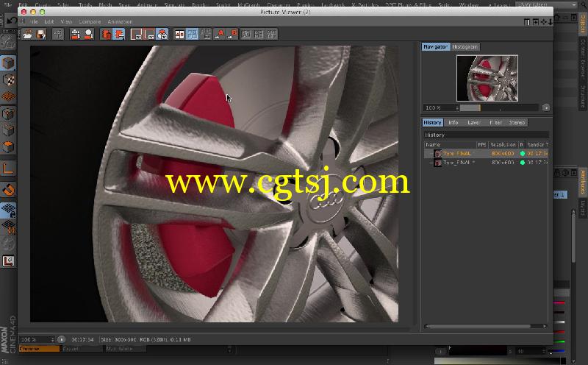Click the FPS column header in History
This screenshot has height=365, width=588.
482,144
